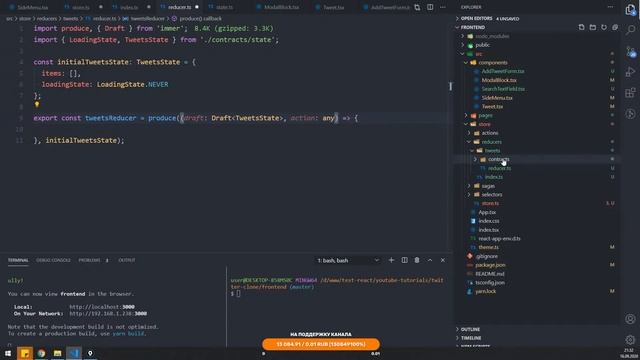Expand the OUTLINE section

point(470,329)
